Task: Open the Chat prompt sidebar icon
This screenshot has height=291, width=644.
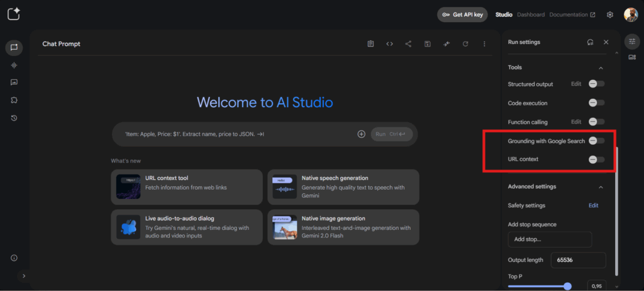Action: pyautogui.click(x=14, y=47)
